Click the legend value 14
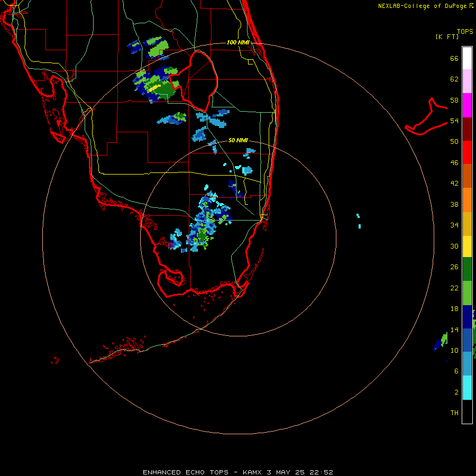Image resolution: width=476 pixels, height=476 pixels. click(x=454, y=329)
